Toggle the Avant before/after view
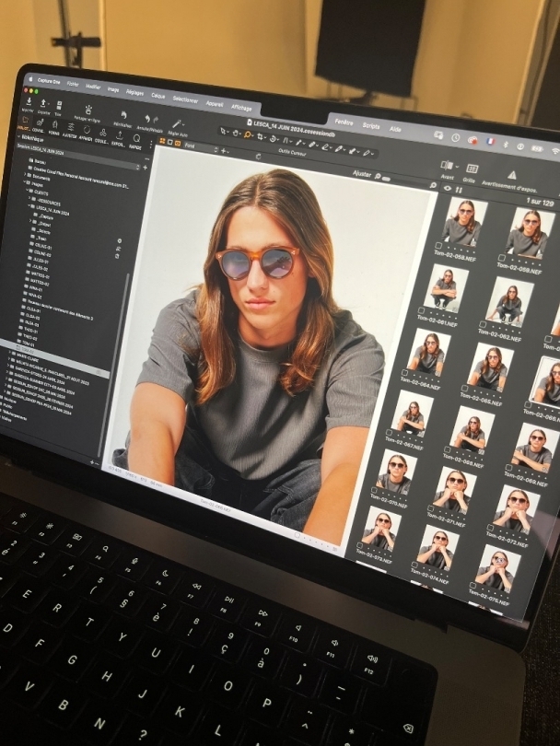 (x=448, y=166)
